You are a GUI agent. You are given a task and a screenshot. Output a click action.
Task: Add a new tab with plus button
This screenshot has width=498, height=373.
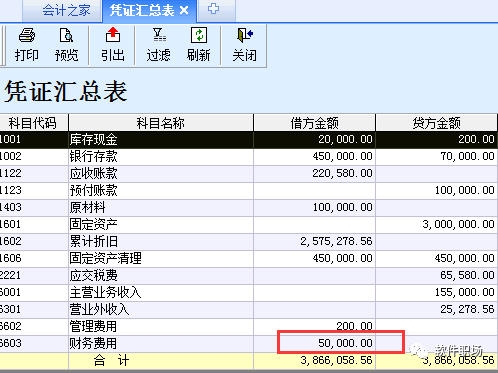(213, 9)
